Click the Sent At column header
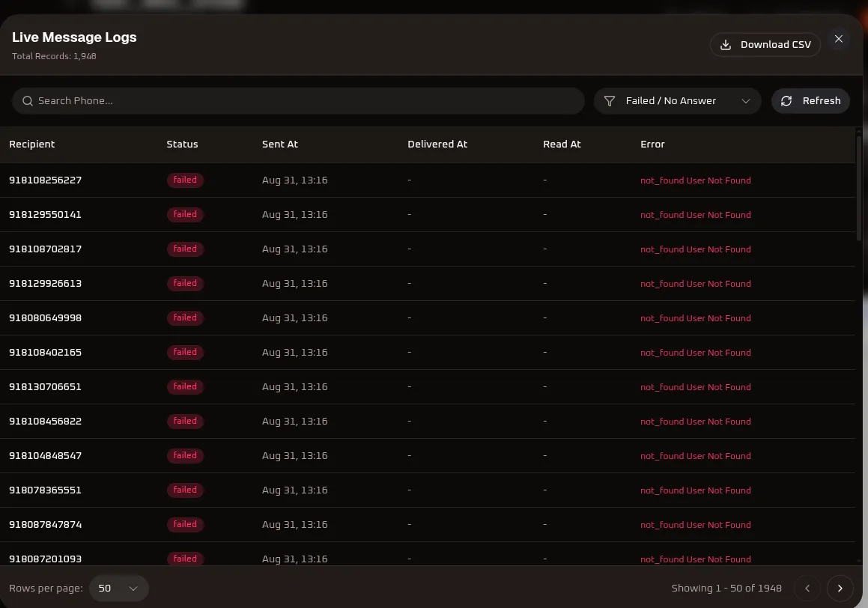Screen dimensions: 868x608 click(x=280, y=145)
